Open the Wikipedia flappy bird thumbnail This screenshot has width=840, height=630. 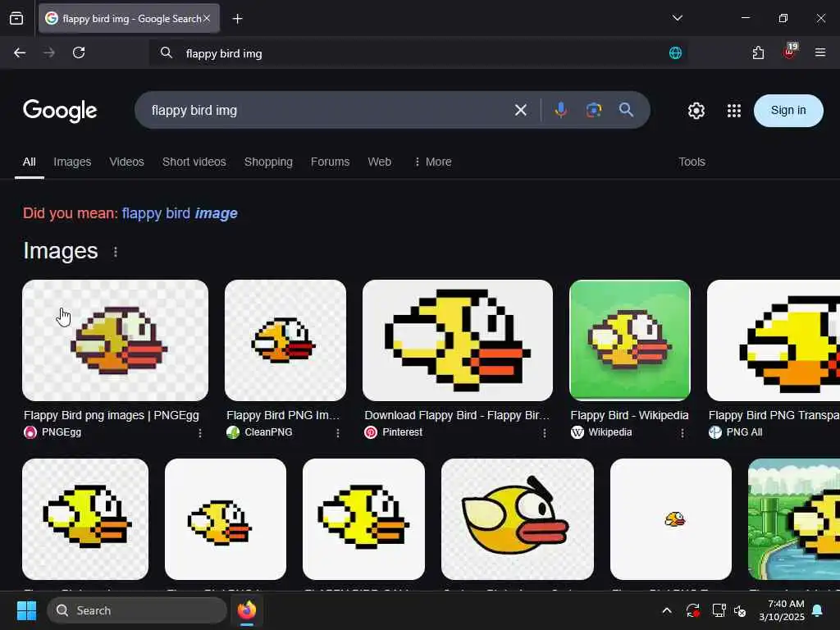(x=630, y=340)
